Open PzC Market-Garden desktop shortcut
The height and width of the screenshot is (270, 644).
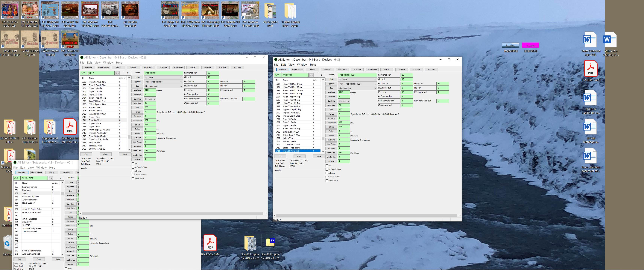(110, 14)
